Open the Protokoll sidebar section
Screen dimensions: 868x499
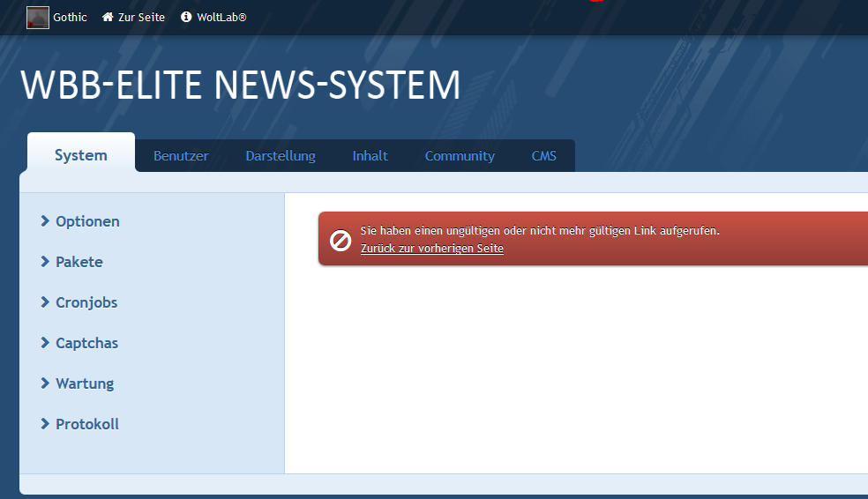pyautogui.click(x=86, y=424)
